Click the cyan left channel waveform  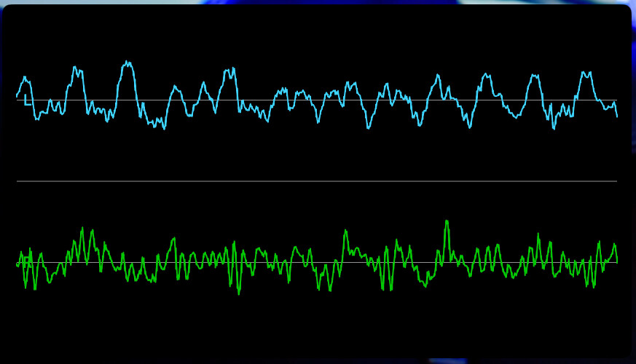coord(317,95)
